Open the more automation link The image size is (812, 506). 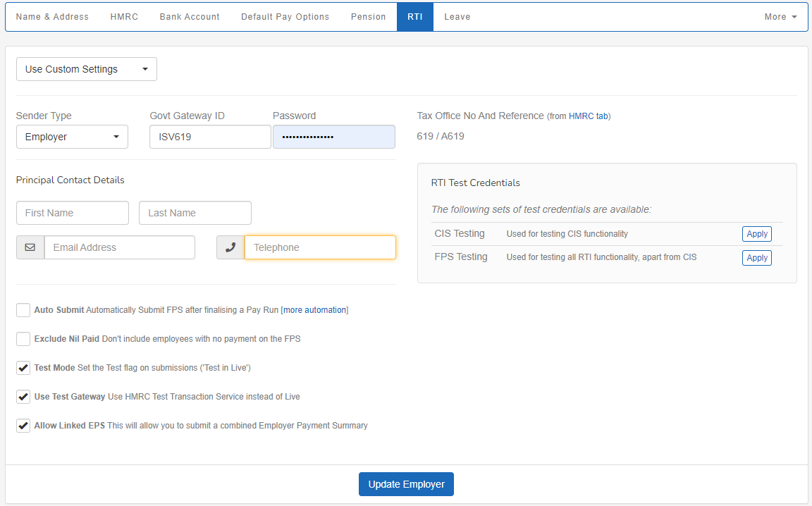315,310
